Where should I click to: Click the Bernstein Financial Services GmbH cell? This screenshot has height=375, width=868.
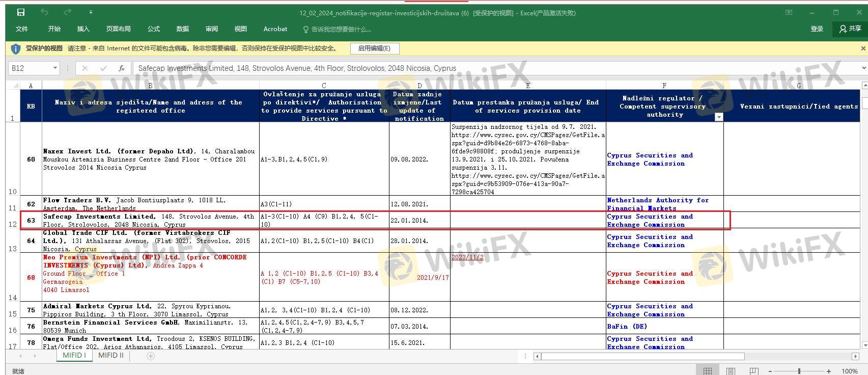pyautogui.click(x=151, y=326)
